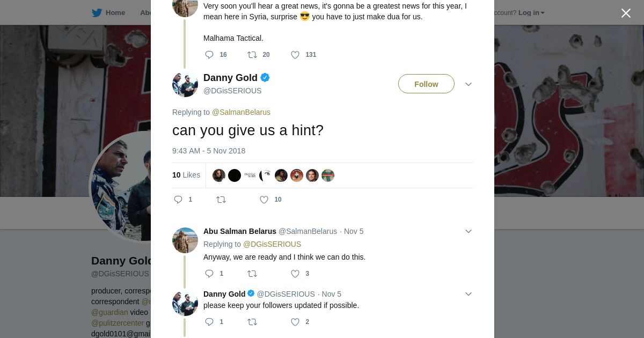This screenshot has height=338, width=644.
Task: Reply to Danny Gold's hint tweet
Action: [178, 200]
